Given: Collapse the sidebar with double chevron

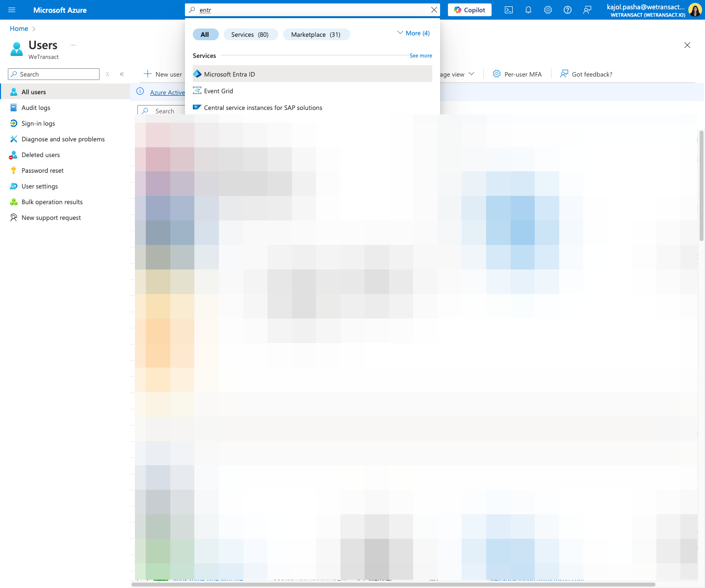Looking at the screenshot, I should coord(122,74).
